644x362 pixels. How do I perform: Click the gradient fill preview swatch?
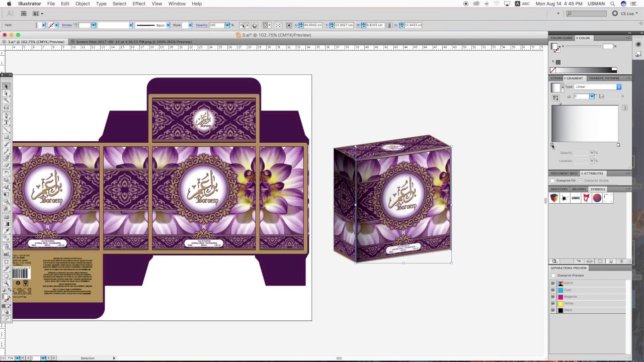click(555, 87)
